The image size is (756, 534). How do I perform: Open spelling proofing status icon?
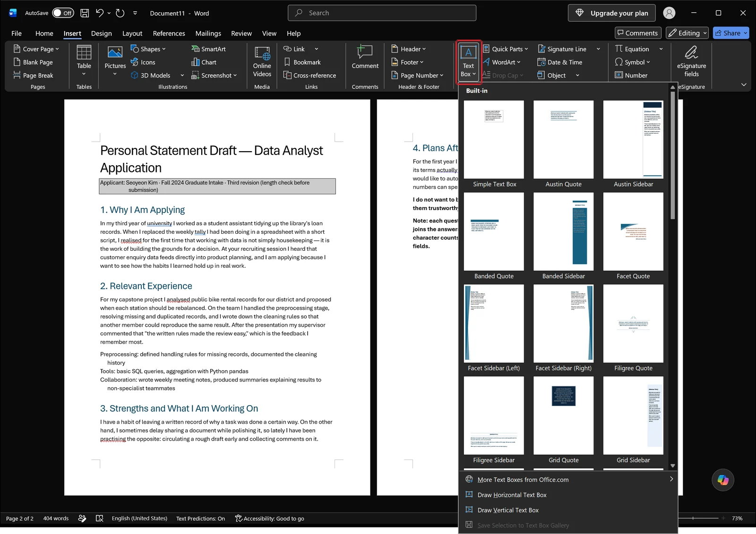[100, 518]
